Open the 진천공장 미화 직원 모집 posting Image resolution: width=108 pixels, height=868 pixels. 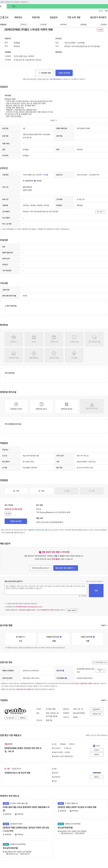[23, 750]
